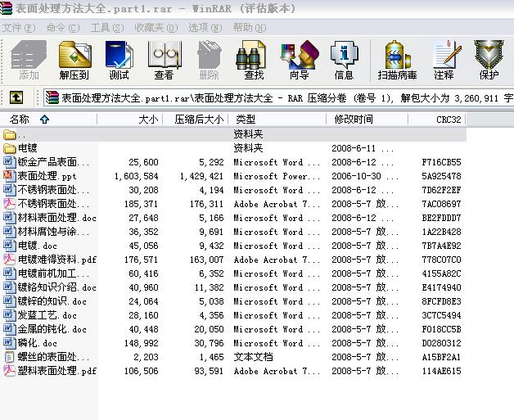514x420 pixels.
Task: Click packed size value 1,429,421
Action: click(x=201, y=176)
